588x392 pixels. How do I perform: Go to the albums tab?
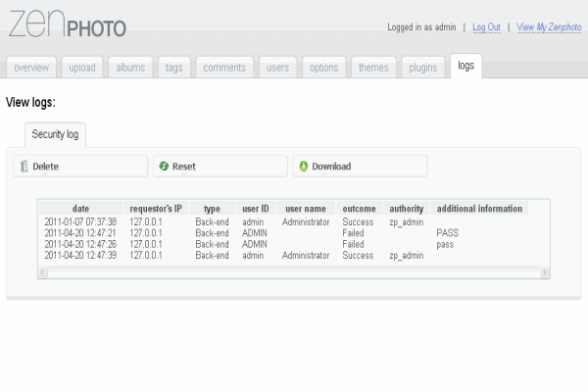[130, 68]
